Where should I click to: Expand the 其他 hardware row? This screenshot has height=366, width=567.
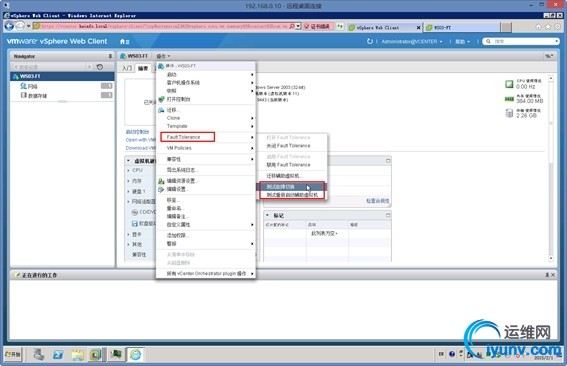pos(128,244)
